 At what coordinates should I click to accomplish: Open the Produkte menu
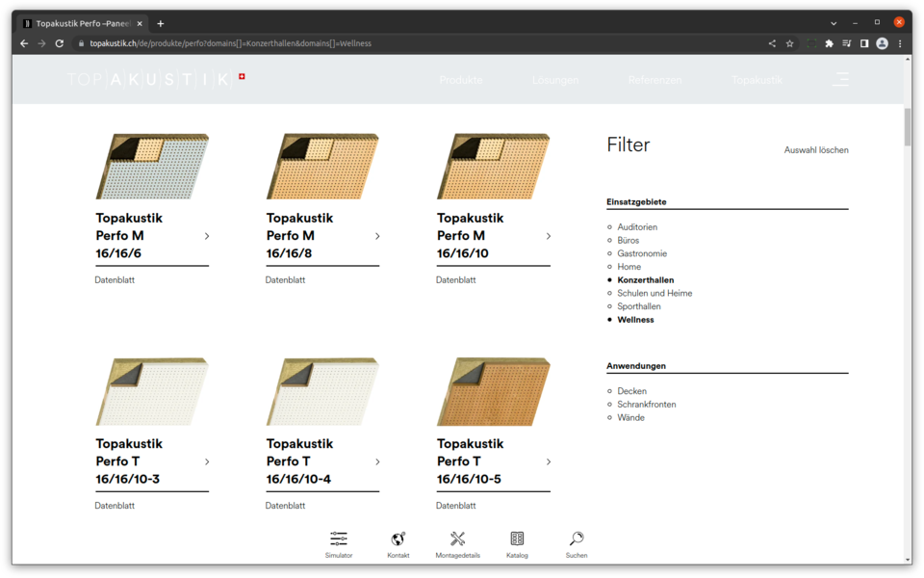pos(461,80)
